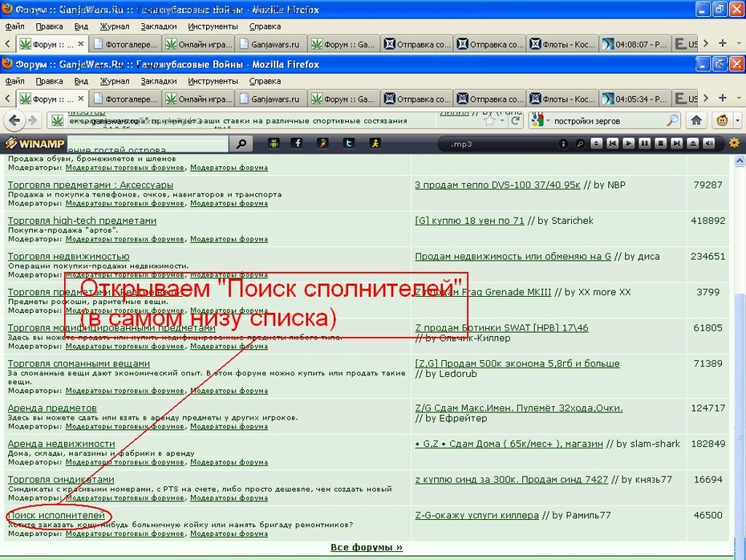Pause playback in Winamp toolbar
Screen dimensions: 746x560
pos(645,144)
